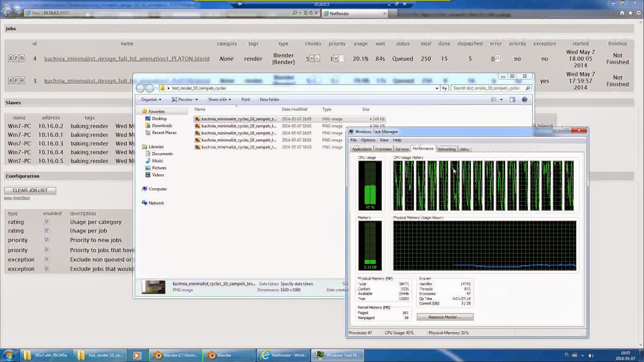This screenshot has height=362, width=644.
Task: Toggle the preview pane icon
Action: click(512, 99)
